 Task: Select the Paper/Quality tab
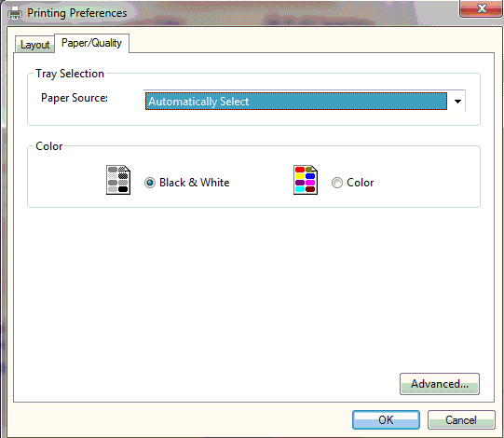92,43
